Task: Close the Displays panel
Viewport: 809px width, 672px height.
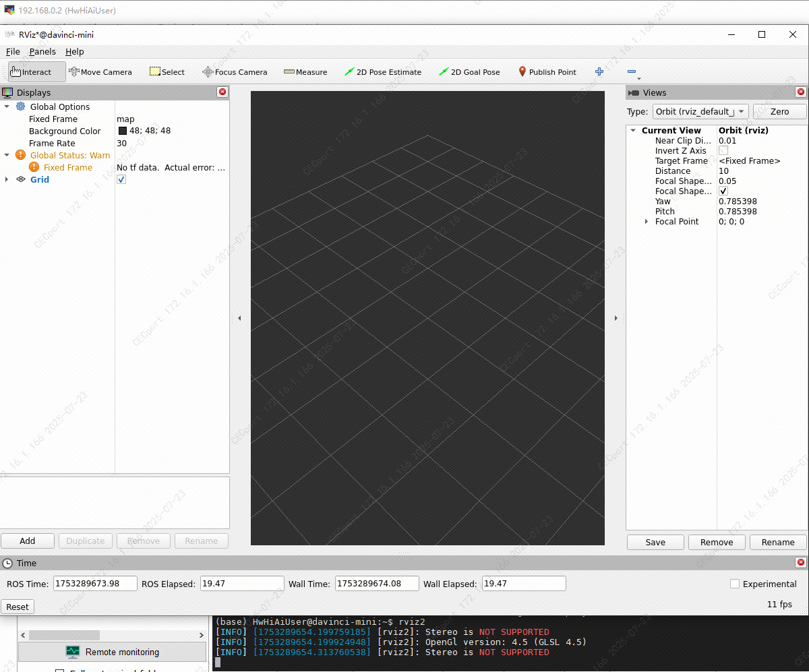Action: [x=222, y=92]
